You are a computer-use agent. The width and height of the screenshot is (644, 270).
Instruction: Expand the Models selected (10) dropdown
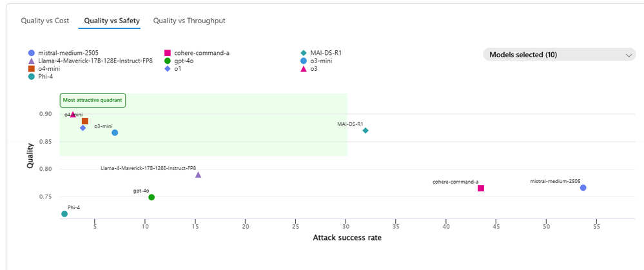tap(560, 55)
